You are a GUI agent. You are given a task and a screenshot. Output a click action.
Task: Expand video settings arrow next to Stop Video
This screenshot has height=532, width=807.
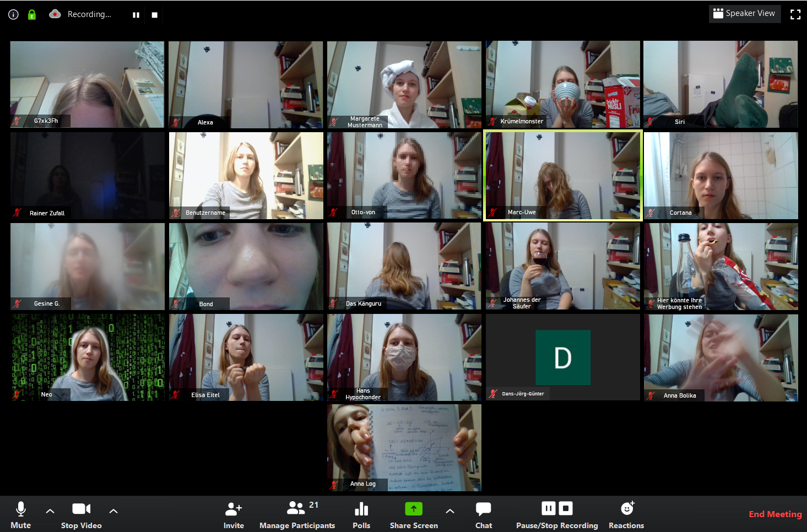click(x=113, y=511)
